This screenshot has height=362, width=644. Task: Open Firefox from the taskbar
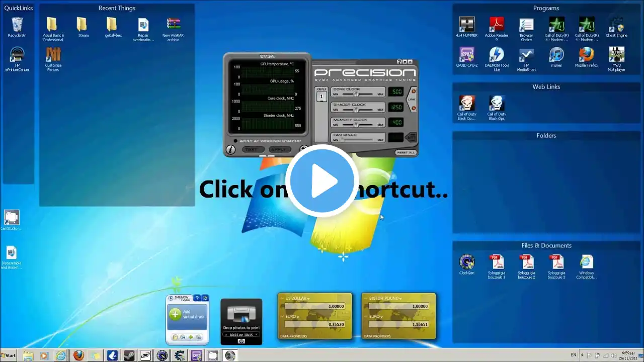click(x=78, y=355)
